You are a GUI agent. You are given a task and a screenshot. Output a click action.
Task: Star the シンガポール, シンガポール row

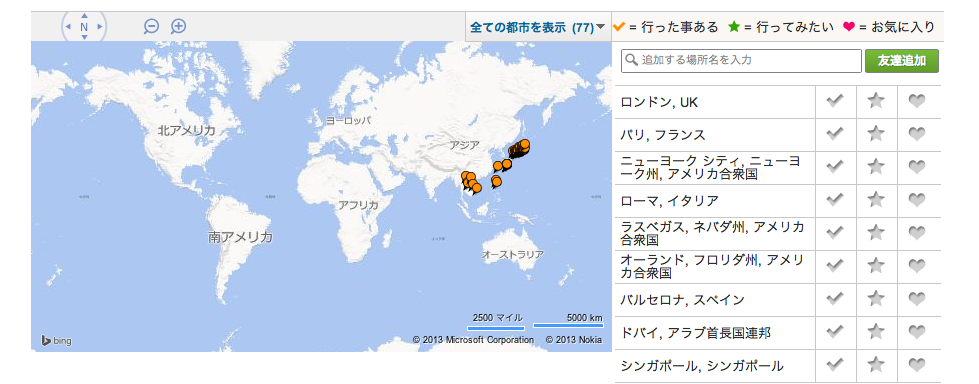876,365
